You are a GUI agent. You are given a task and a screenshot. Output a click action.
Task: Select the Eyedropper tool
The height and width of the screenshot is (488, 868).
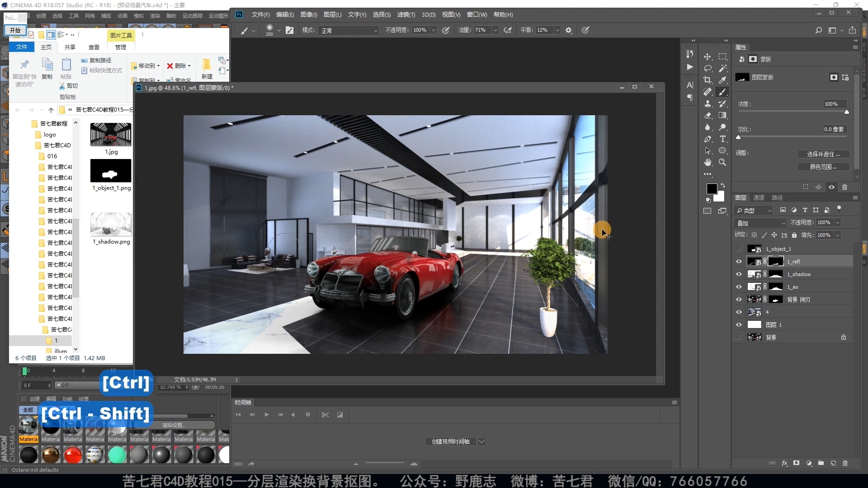tap(722, 80)
